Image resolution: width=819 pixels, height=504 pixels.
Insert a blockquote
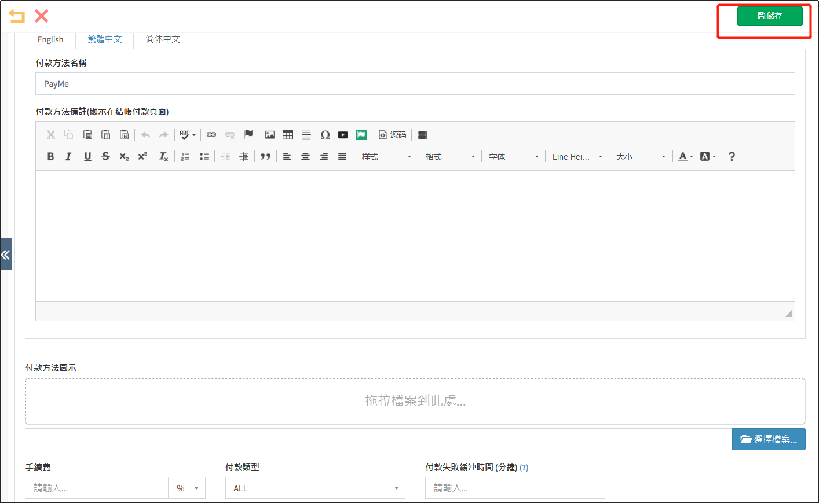tap(266, 156)
